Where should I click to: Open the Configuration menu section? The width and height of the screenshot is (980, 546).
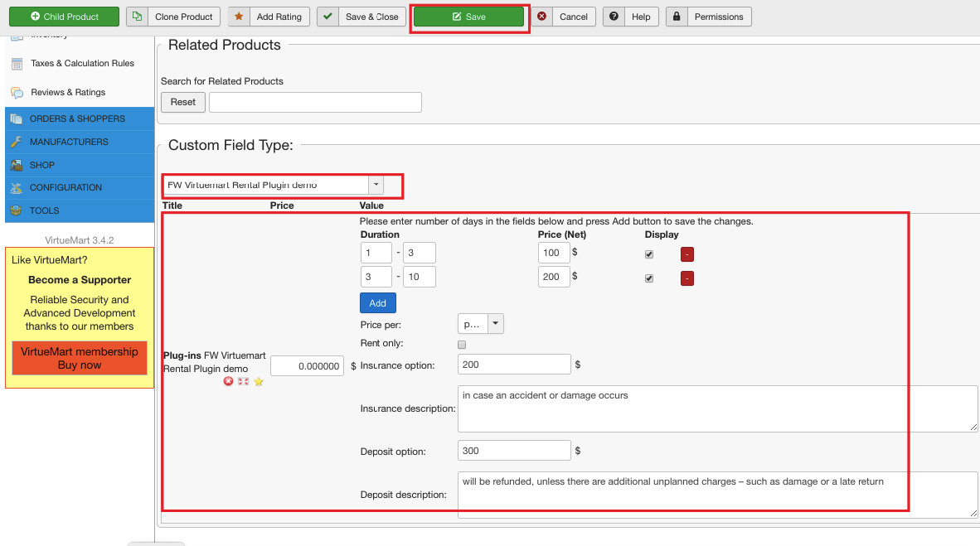[x=65, y=187]
